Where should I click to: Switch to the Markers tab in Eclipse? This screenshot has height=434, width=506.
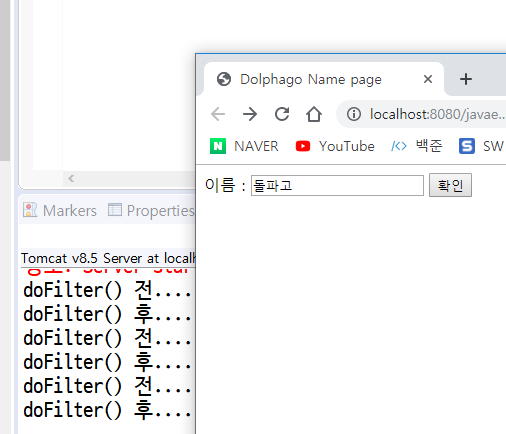[60, 211]
